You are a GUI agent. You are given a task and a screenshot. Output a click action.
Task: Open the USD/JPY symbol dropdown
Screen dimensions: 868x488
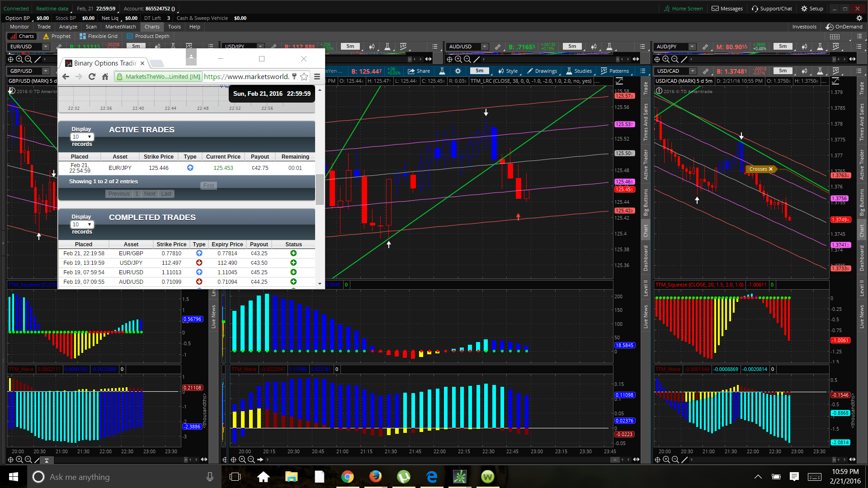tap(260, 47)
